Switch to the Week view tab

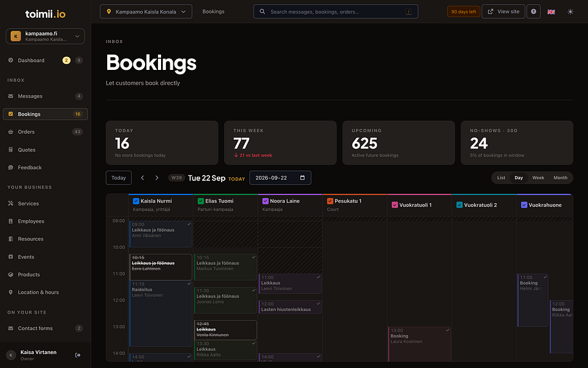click(x=538, y=178)
